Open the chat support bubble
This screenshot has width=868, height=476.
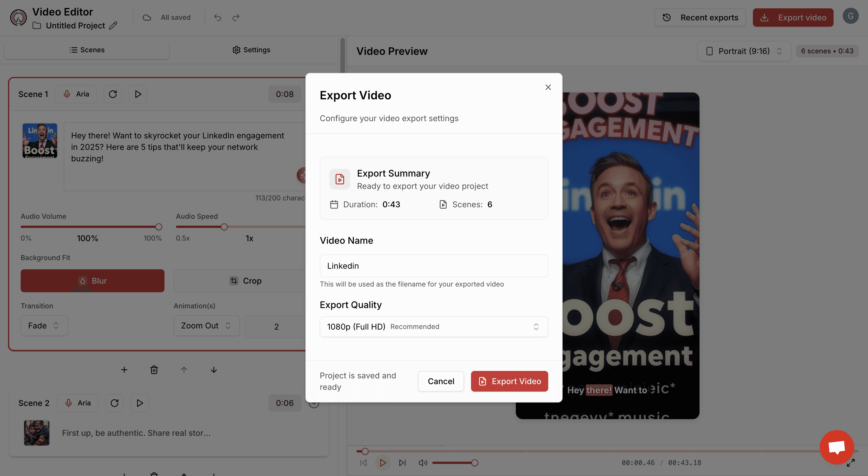[837, 447]
